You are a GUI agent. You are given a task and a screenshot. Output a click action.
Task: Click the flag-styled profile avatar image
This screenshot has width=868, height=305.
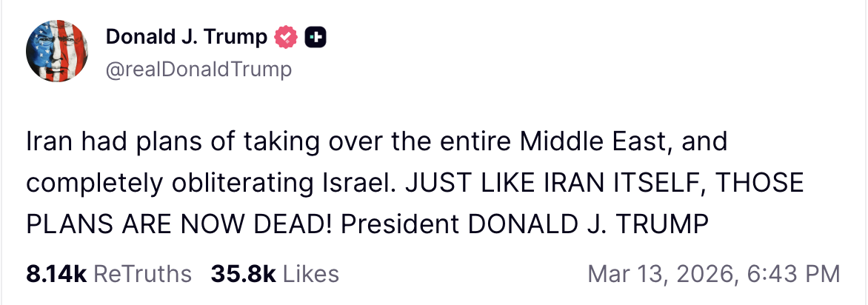coord(58,51)
